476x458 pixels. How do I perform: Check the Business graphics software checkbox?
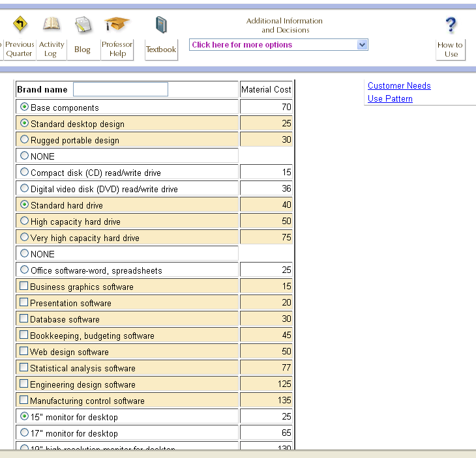[x=23, y=286]
